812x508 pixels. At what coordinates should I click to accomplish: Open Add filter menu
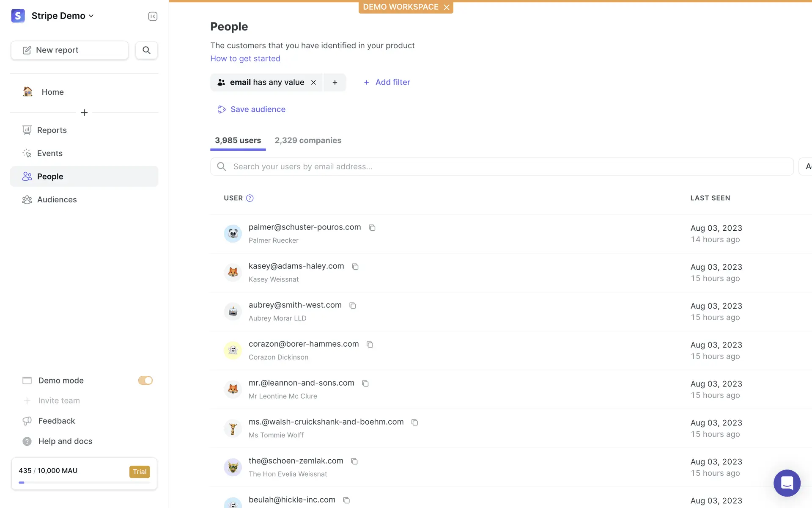pyautogui.click(x=387, y=83)
